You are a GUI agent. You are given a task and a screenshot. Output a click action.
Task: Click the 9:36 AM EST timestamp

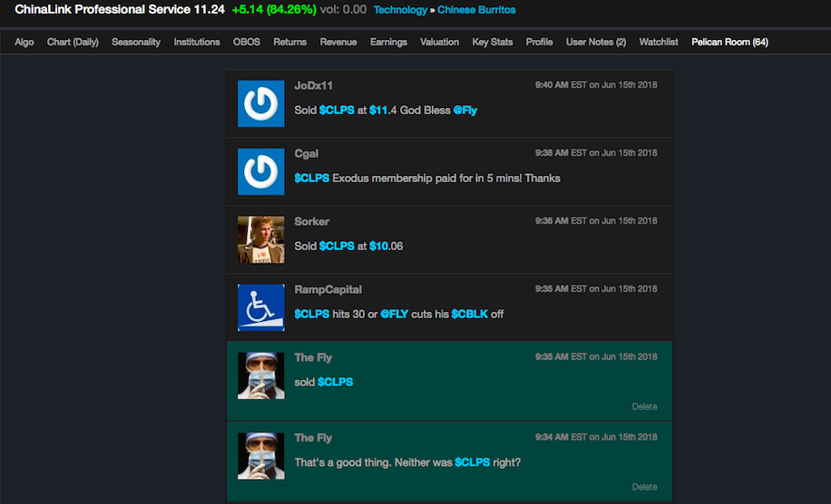[596, 221]
